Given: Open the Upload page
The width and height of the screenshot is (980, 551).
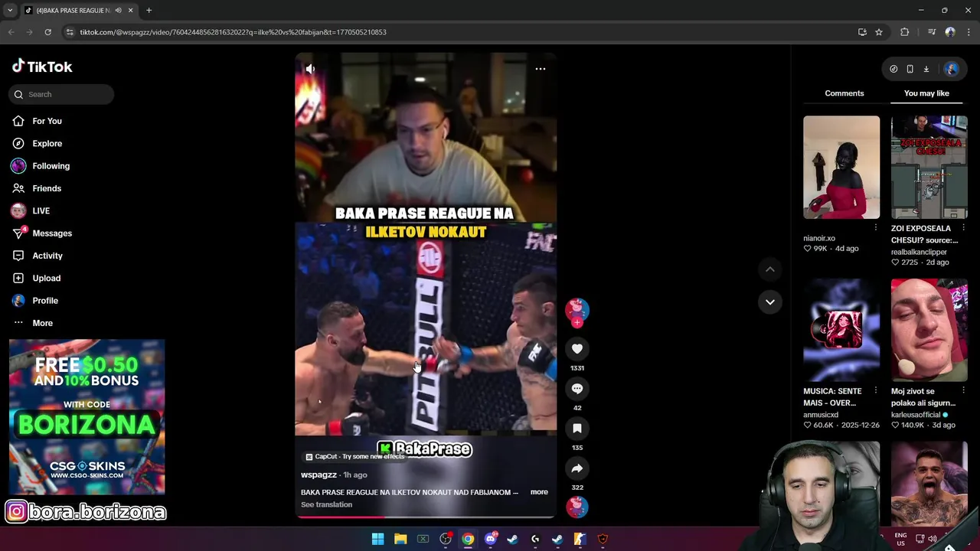Looking at the screenshot, I should point(46,278).
